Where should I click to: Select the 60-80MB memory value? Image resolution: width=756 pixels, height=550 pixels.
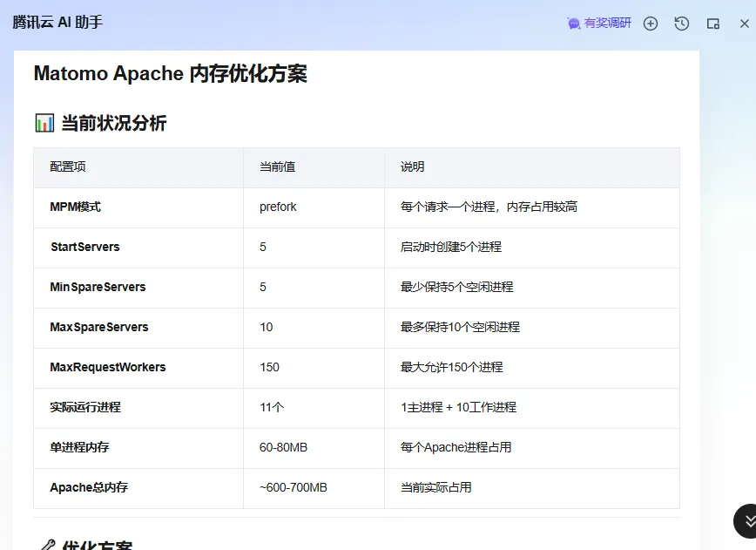tap(284, 447)
